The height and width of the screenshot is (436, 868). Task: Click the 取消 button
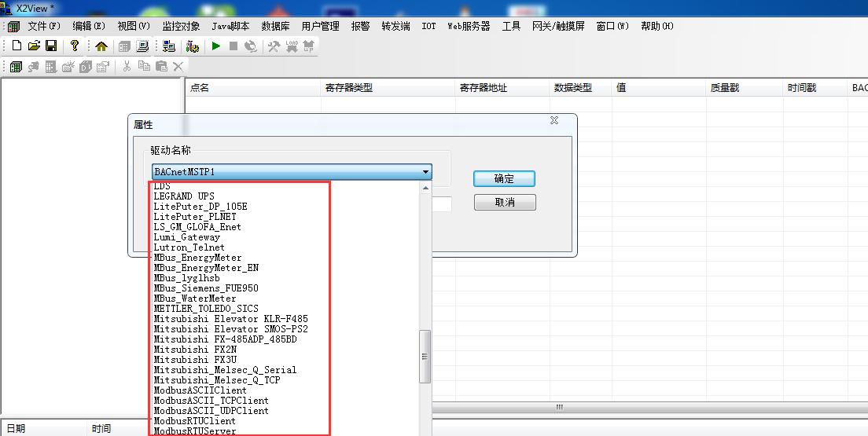[505, 203]
